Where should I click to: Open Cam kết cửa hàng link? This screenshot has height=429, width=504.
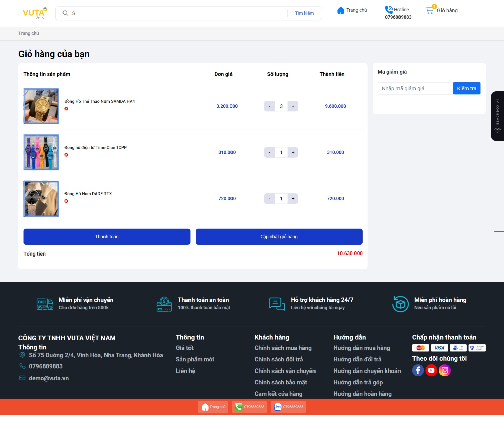pos(279,394)
